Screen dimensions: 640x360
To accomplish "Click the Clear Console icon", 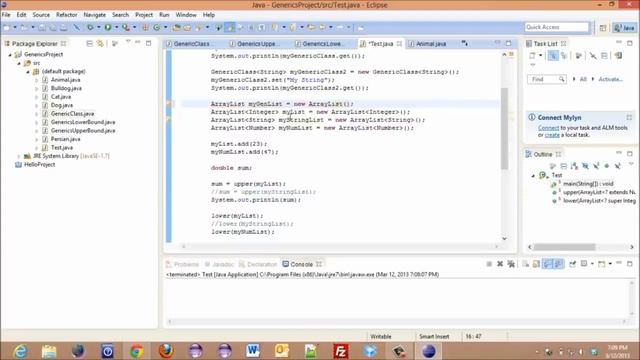I will tap(526, 264).
